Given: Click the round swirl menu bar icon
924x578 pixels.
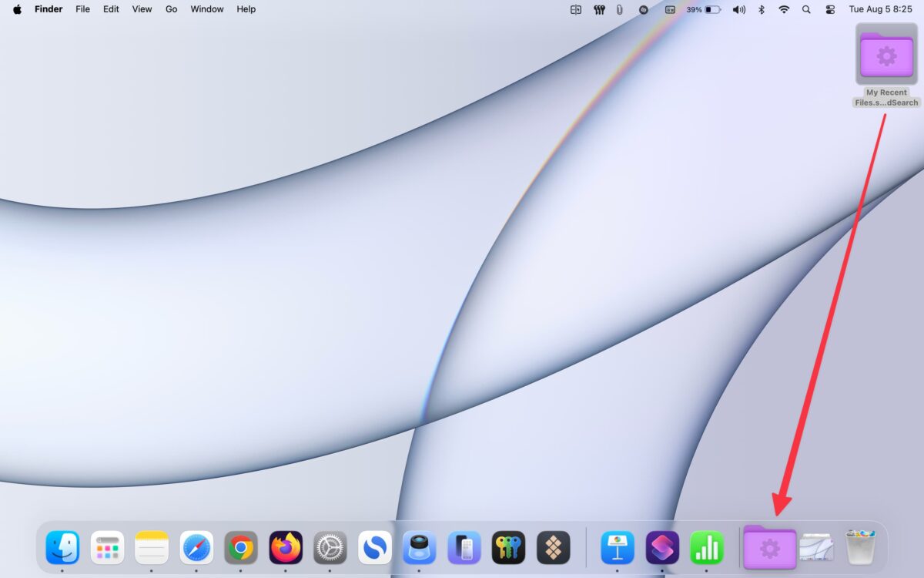Looking at the screenshot, I should pyautogui.click(x=644, y=9).
